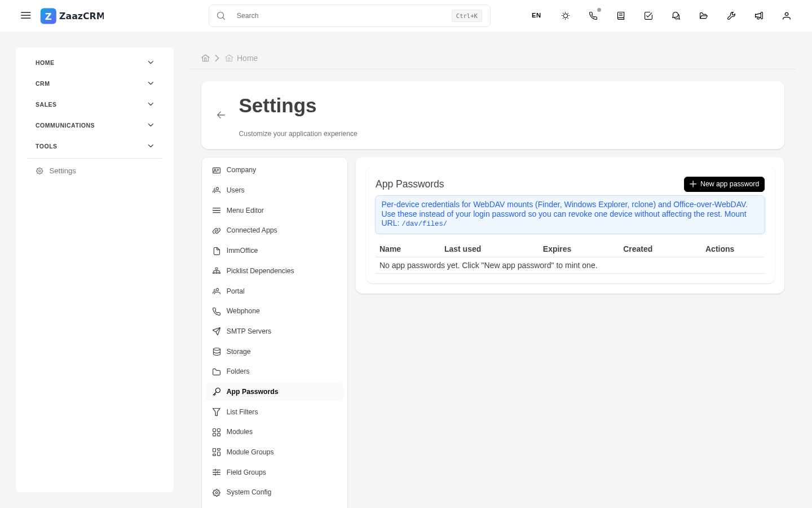Screen dimensions: 812x508
Task: Open Settings in the left sidebar
Action: 95,171
